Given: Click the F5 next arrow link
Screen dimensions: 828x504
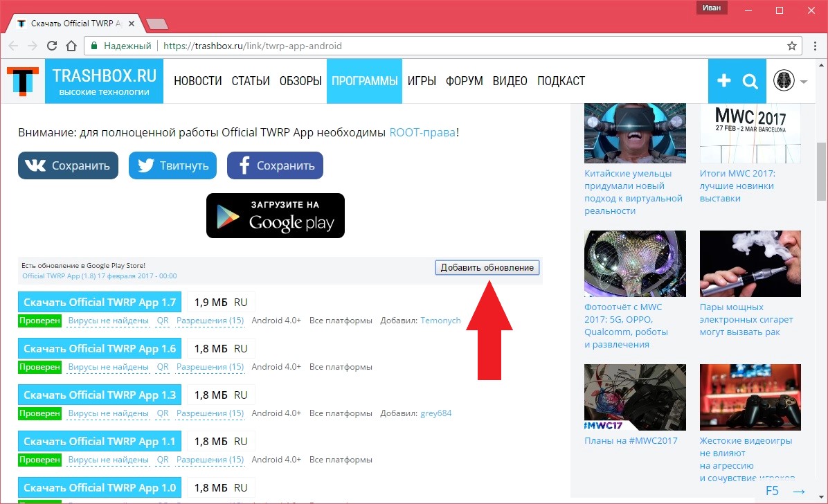Looking at the screenshot, I should point(785,491).
